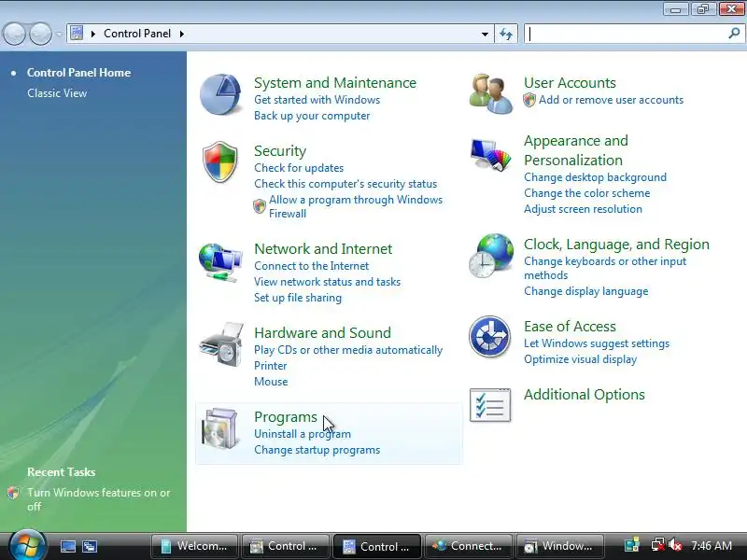The height and width of the screenshot is (560, 747).
Task: Open System and Maintenance heading
Action: tap(335, 83)
